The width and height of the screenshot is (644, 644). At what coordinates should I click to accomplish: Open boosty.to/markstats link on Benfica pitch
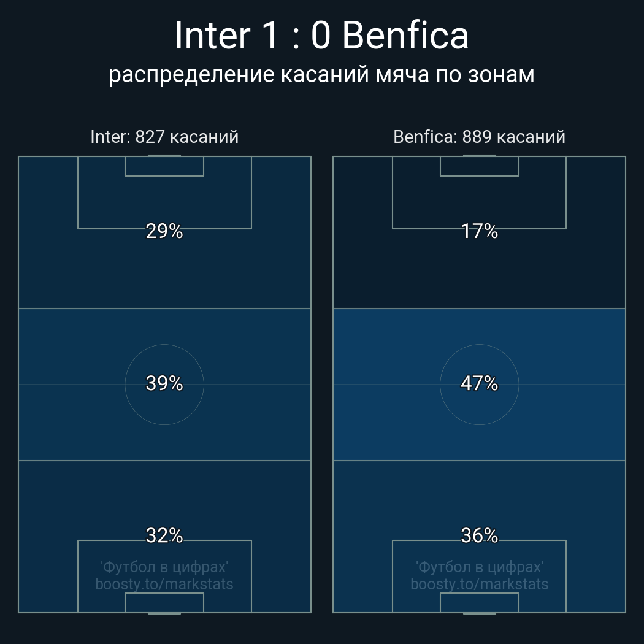click(x=479, y=584)
